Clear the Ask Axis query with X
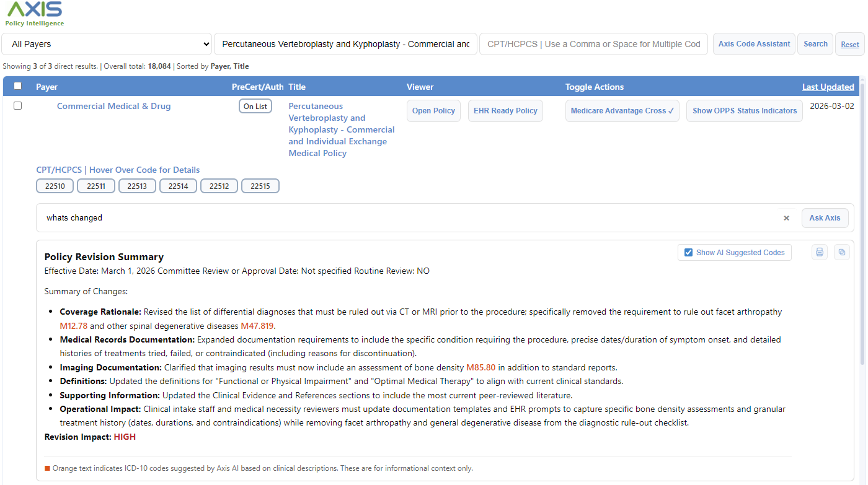 click(x=786, y=218)
